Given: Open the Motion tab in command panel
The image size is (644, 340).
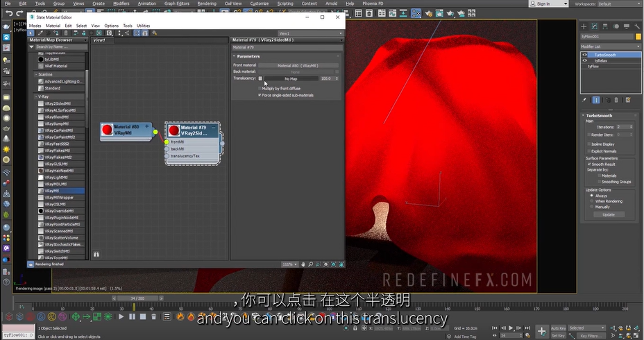Looking at the screenshot, I should [x=616, y=26].
